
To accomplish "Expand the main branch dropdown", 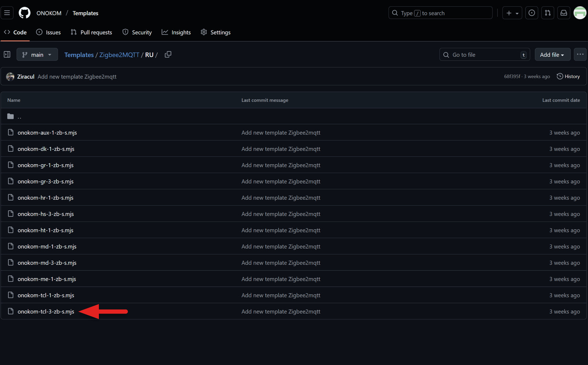I will pyautogui.click(x=37, y=54).
